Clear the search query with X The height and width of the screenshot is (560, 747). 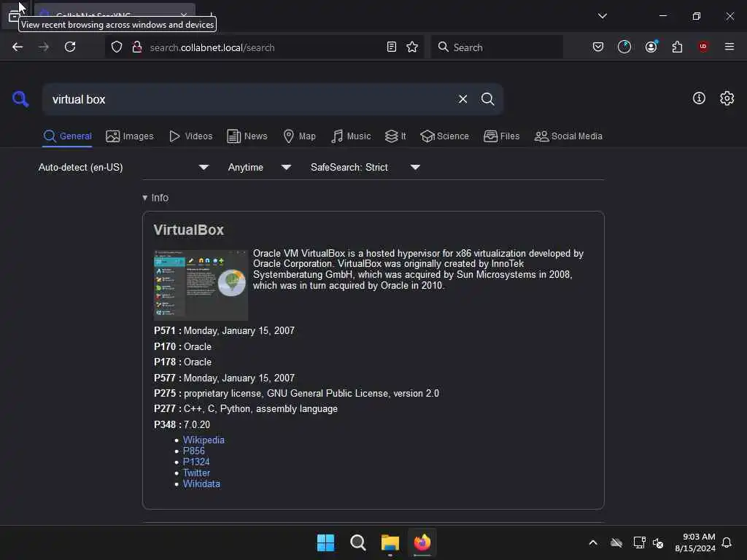[462, 99]
